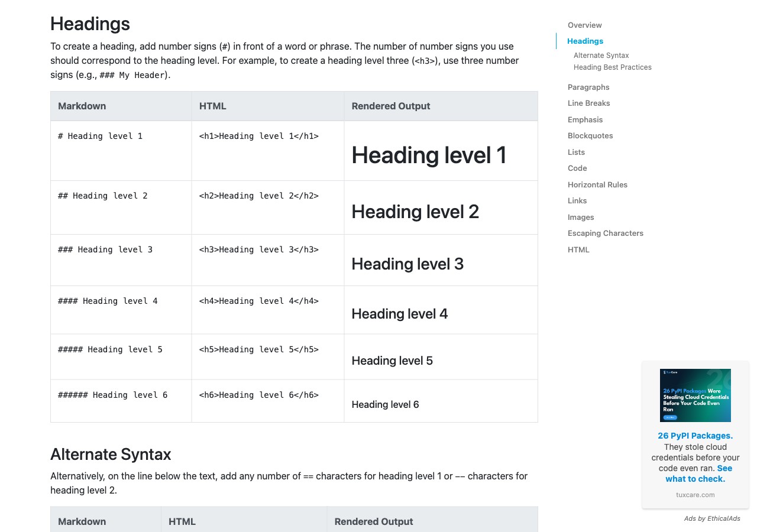757x532 pixels.
Task: Click the rendered 'Heading level 4' output
Action: coord(400,314)
